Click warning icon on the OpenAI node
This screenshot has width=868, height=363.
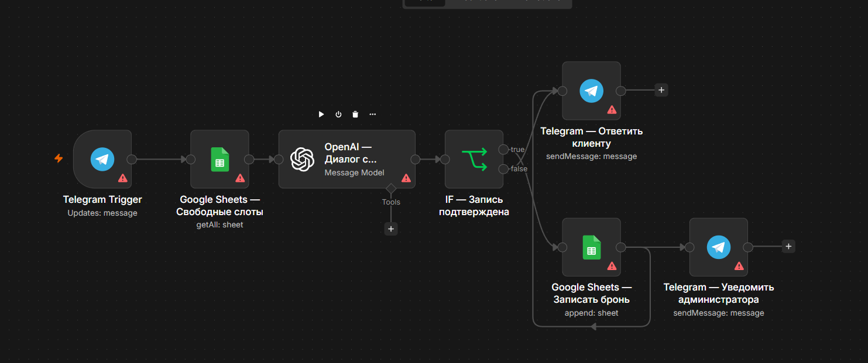406,178
